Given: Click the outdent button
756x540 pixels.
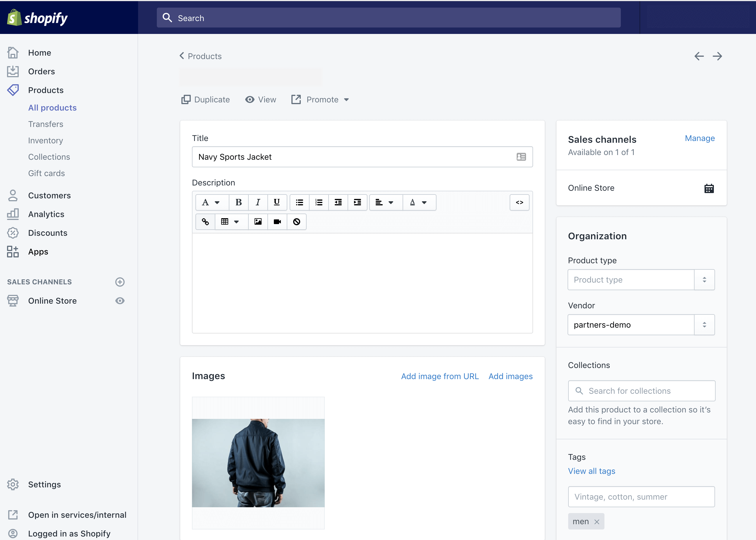Looking at the screenshot, I should click(x=338, y=202).
